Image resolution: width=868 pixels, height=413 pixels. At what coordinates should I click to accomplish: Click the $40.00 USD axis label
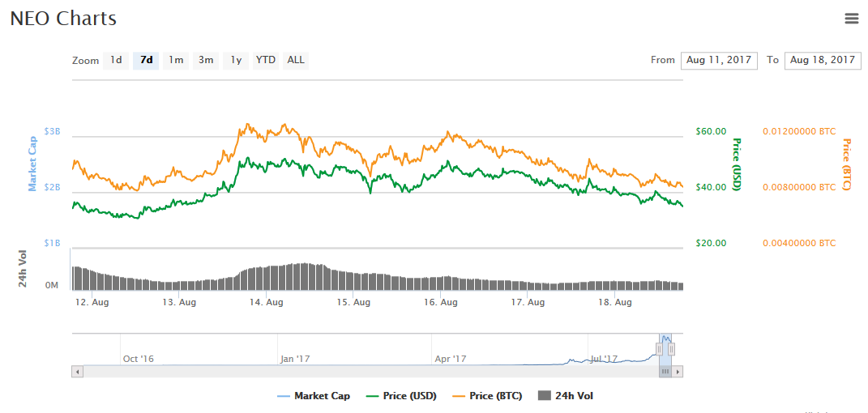(x=711, y=187)
